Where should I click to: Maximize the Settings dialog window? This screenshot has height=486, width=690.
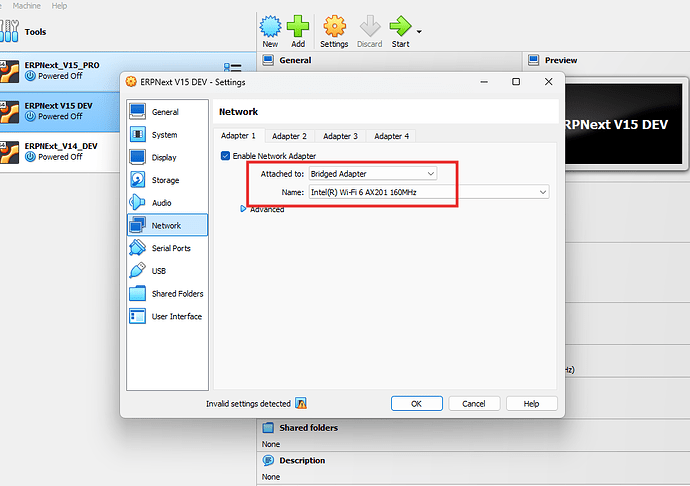tap(516, 82)
